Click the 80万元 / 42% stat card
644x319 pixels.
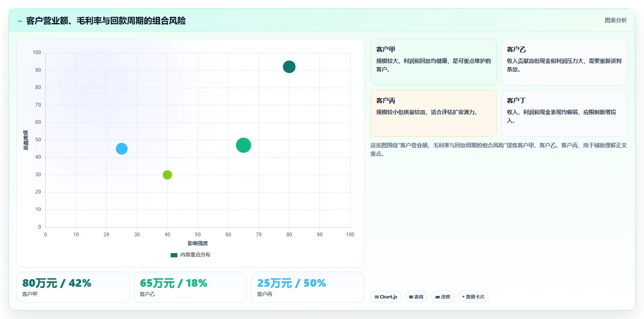(x=73, y=287)
